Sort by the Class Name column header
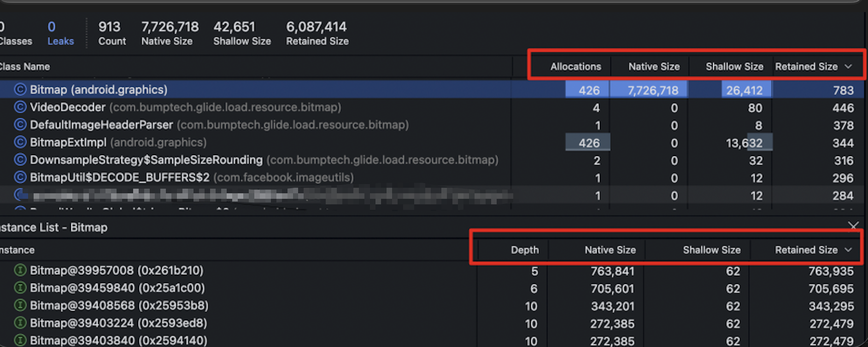 (x=25, y=67)
